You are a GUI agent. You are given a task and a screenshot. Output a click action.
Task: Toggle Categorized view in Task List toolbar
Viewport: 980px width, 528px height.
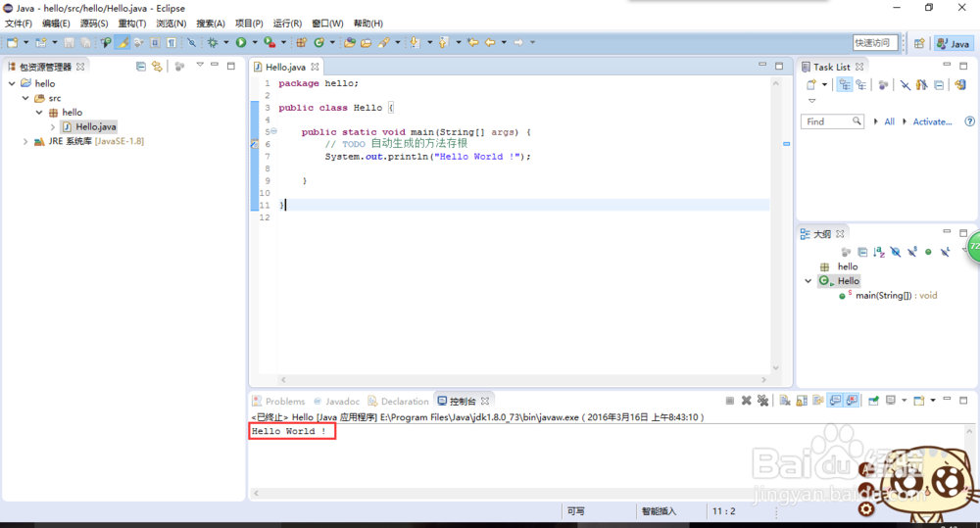[845, 85]
